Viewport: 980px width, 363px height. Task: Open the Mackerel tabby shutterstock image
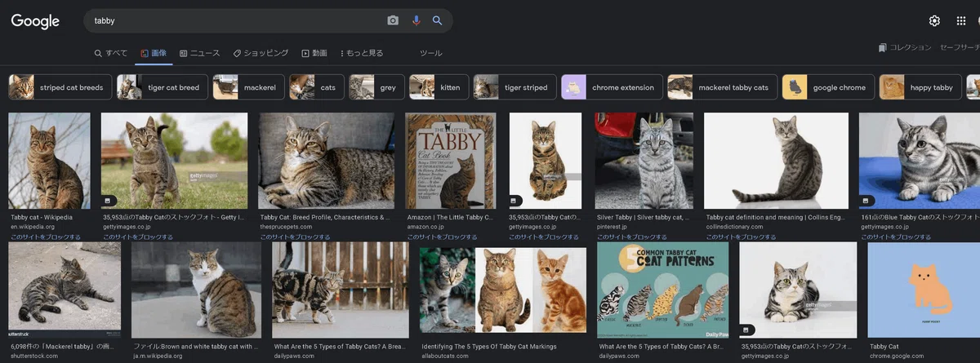tap(65, 290)
